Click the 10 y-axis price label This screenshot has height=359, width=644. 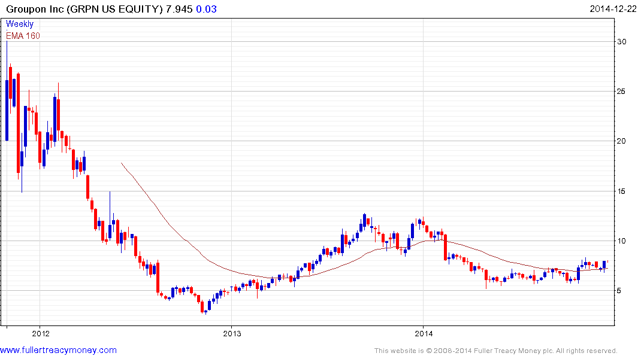pos(621,241)
